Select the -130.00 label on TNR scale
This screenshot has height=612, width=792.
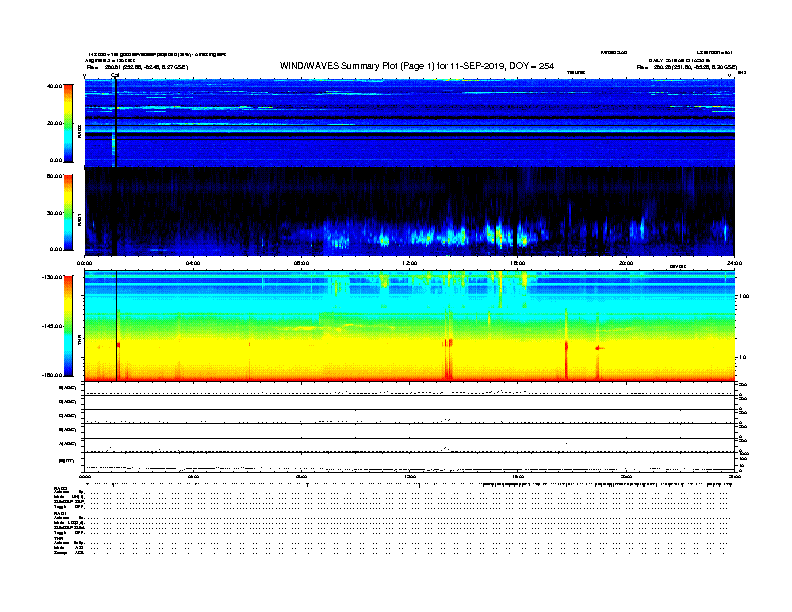(53, 277)
